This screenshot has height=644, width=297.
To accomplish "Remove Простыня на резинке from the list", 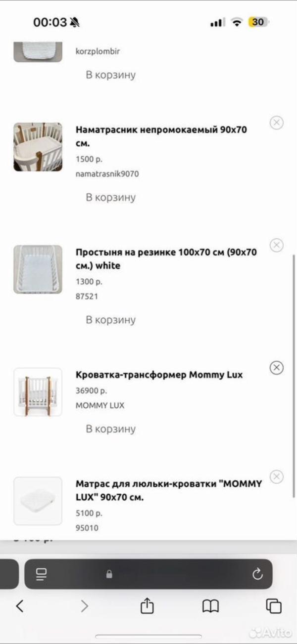I will [x=276, y=245].
